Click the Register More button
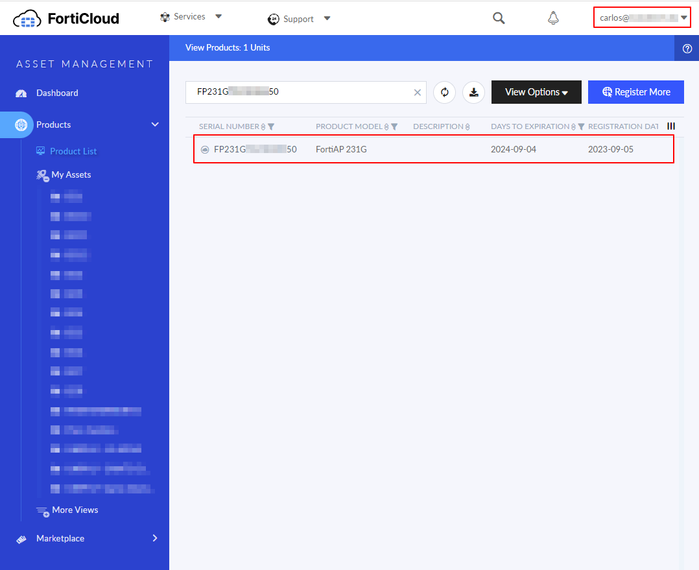Viewport: 699px width, 570px height. pyautogui.click(x=636, y=92)
